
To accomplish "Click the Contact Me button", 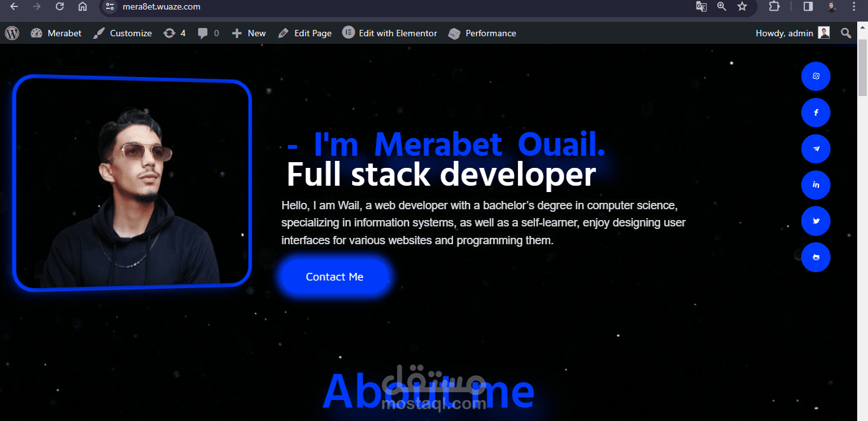I will [x=334, y=277].
